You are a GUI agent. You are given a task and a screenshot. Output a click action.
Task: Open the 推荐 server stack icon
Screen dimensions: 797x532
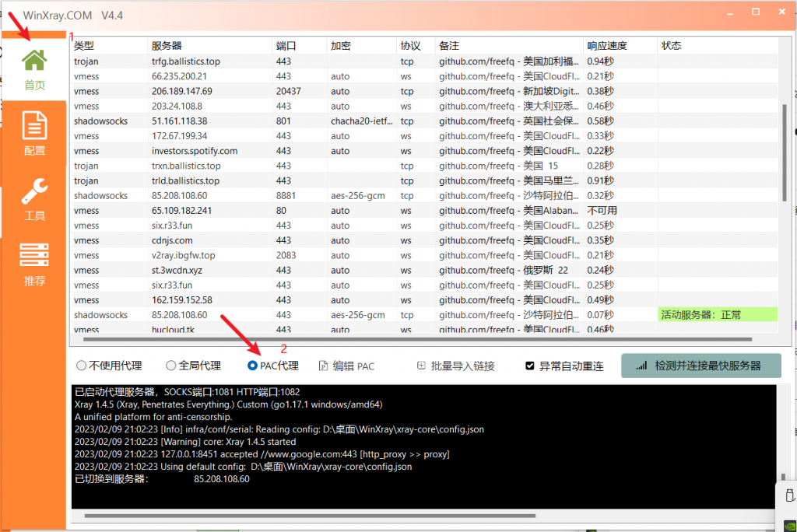34,255
